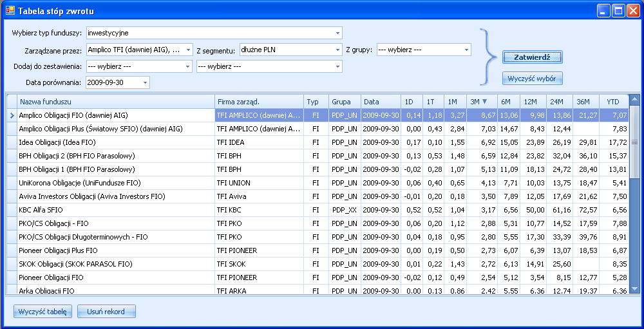Click the window title bar app icon
The image size is (644, 329).
point(10,10)
